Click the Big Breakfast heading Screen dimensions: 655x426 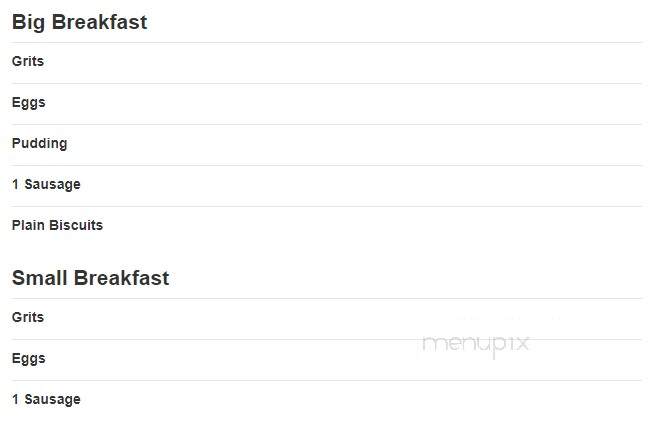click(79, 22)
